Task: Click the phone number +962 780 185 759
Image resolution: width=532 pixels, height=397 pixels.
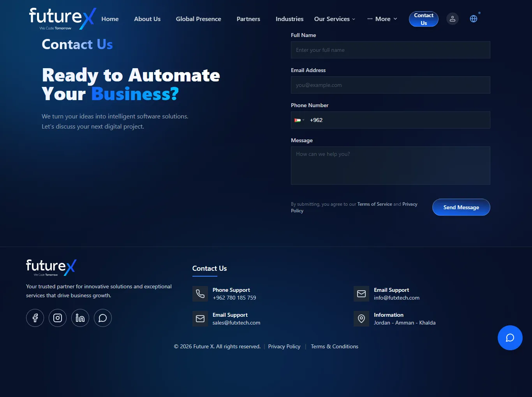Action: 234,298
